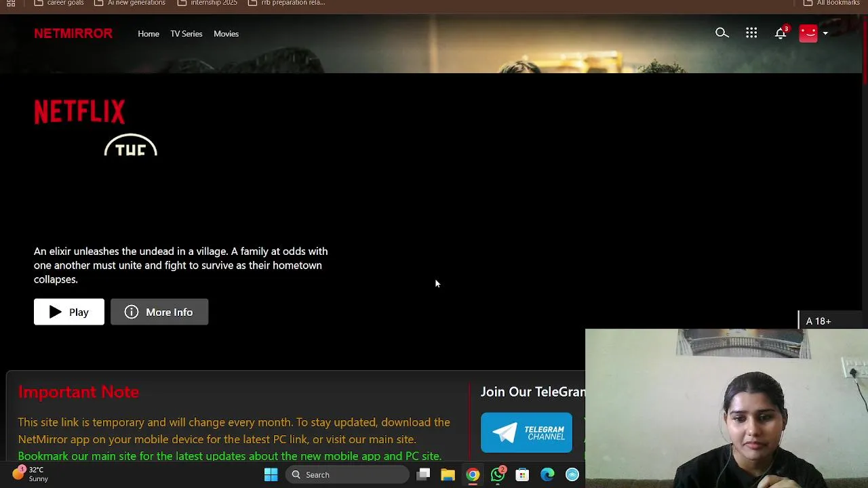Click the red smiley profile avatar

808,33
